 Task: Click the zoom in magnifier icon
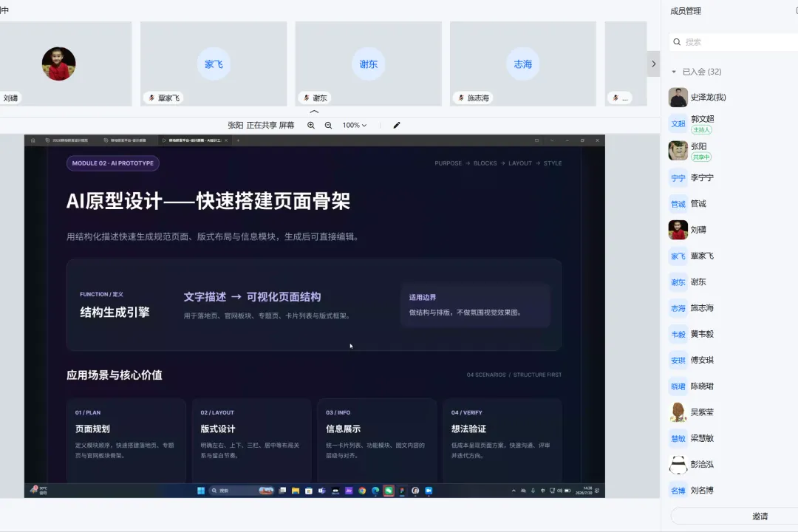pyautogui.click(x=311, y=125)
